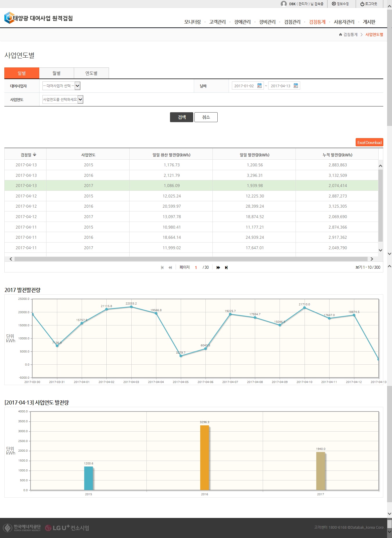Click cell value 3,132,509
Screen dimensions: 392x538
tap(338, 175)
